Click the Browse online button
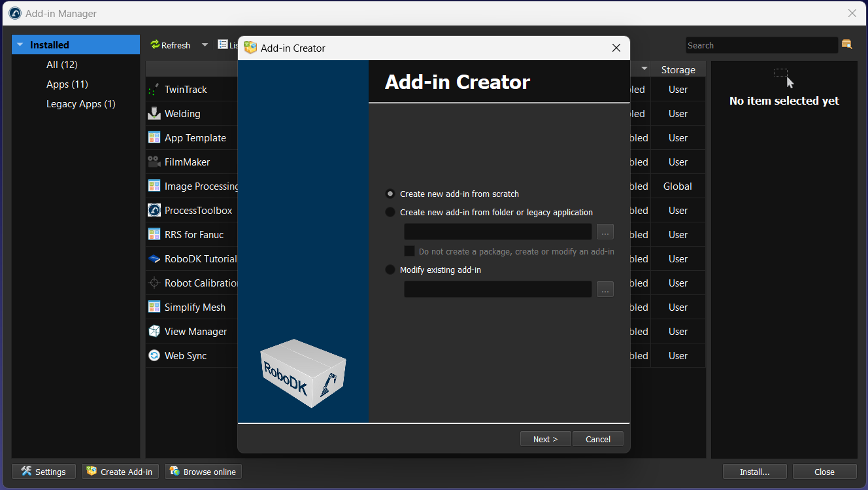 (203, 472)
